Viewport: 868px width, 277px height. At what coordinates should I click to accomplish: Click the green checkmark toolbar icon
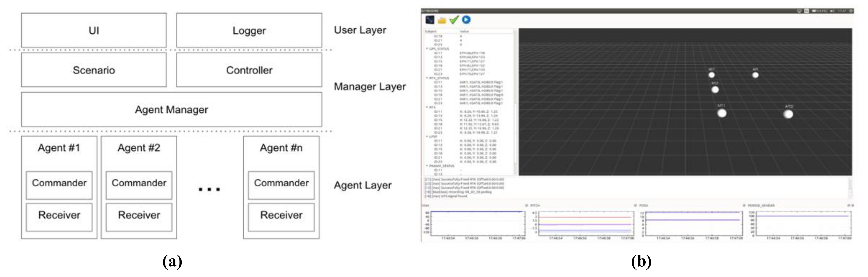point(454,20)
